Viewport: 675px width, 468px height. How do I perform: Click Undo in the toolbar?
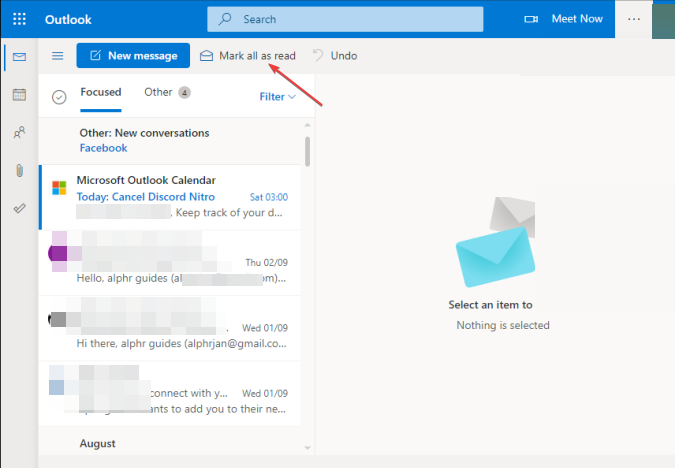tap(344, 56)
